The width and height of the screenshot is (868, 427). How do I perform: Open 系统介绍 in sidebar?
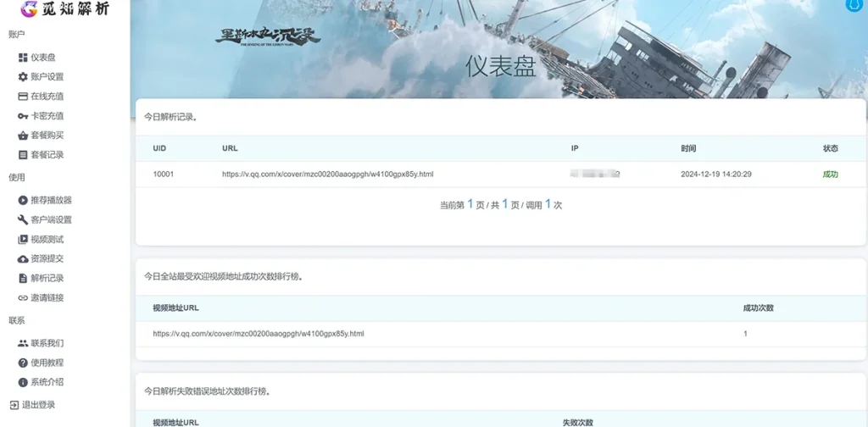(x=47, y=383)
